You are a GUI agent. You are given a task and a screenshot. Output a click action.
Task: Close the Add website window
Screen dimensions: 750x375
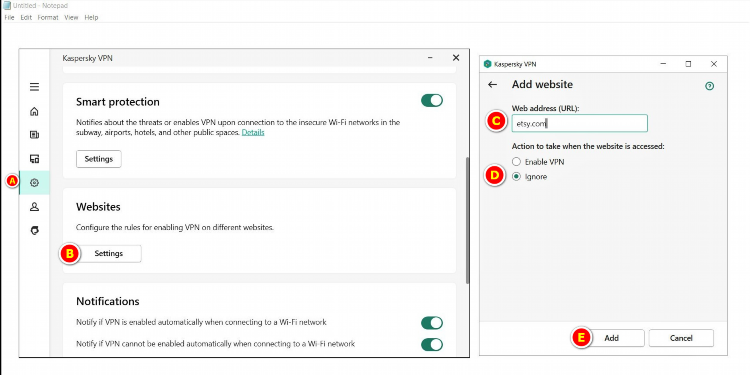pyautogui.click(x=714, y=64)
